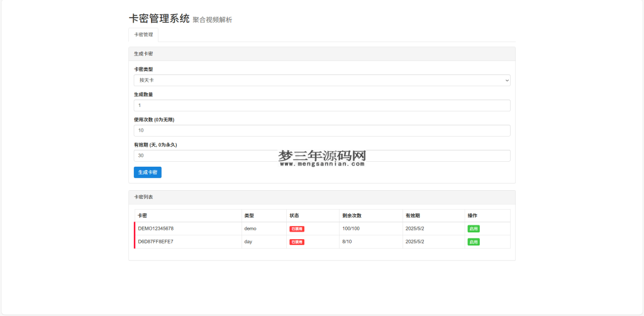The image size is (644, 316).
Task: Click 启用 button for D6D87FF8EFE7 row
Action: tap(474, 242)
